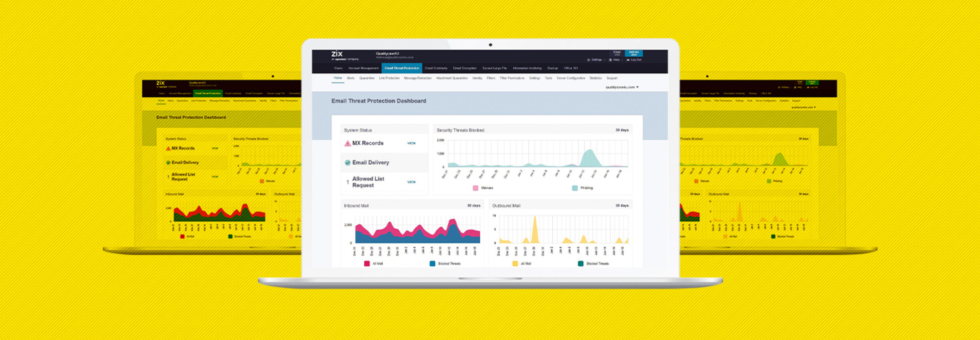980x340 pixels.
Task: Click the Phishing teal legend swatch
Action: 575,188
